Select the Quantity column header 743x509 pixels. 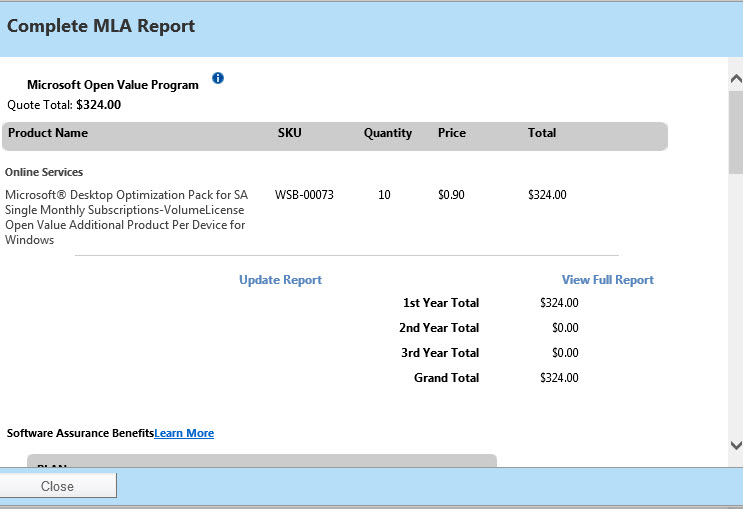(x=387, y=133)
